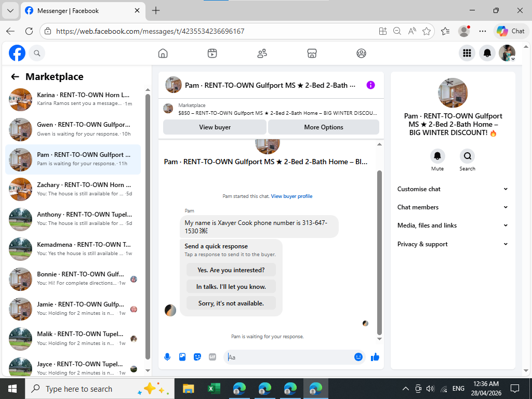This screenshot has width=532, height=399.
Task: Open Malik RENT-TO-OWN Tupelo conversation
Action: click(73, 339)
